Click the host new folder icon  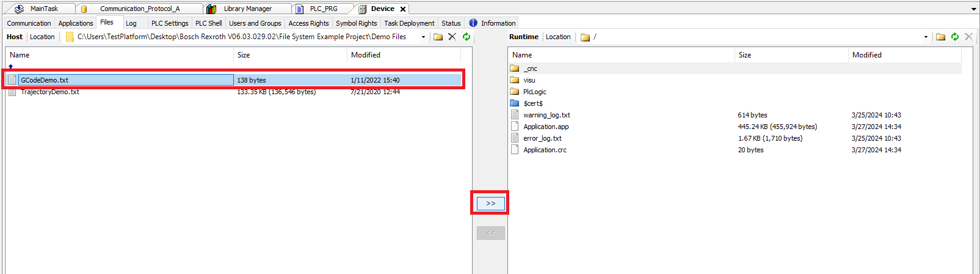[x=438, y=37]
